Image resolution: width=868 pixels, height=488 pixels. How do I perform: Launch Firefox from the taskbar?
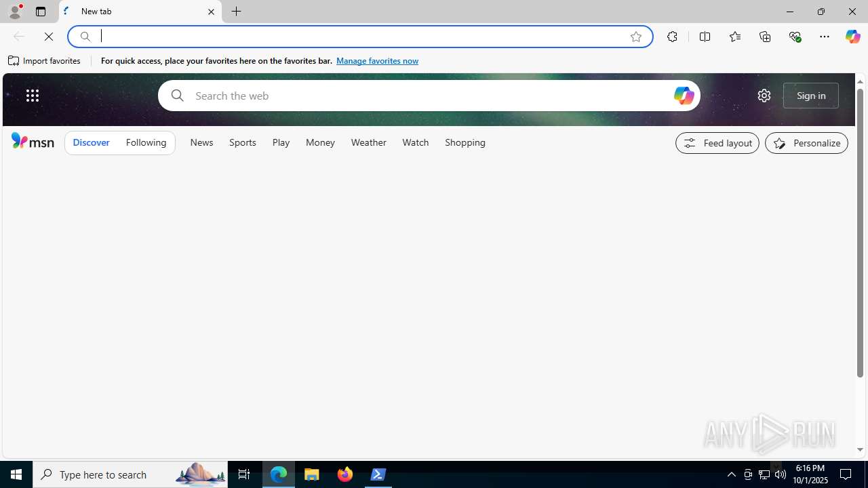(345, 474)
